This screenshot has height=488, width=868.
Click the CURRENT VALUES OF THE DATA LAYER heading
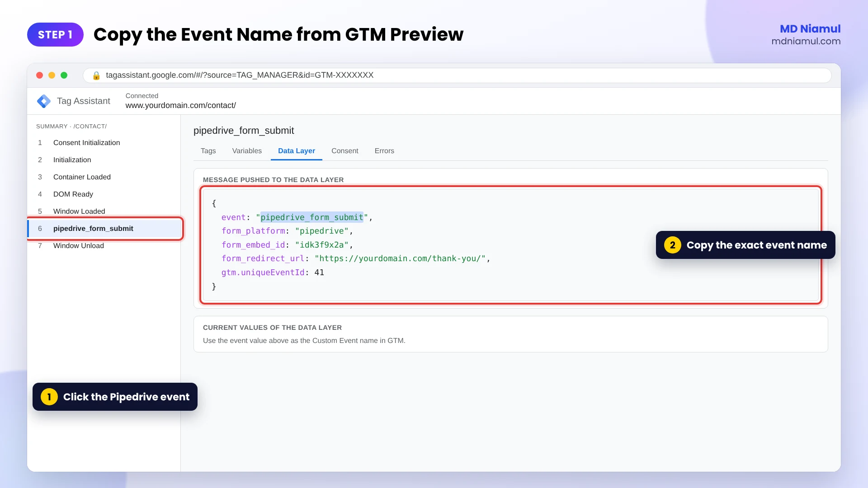point(272,328)
